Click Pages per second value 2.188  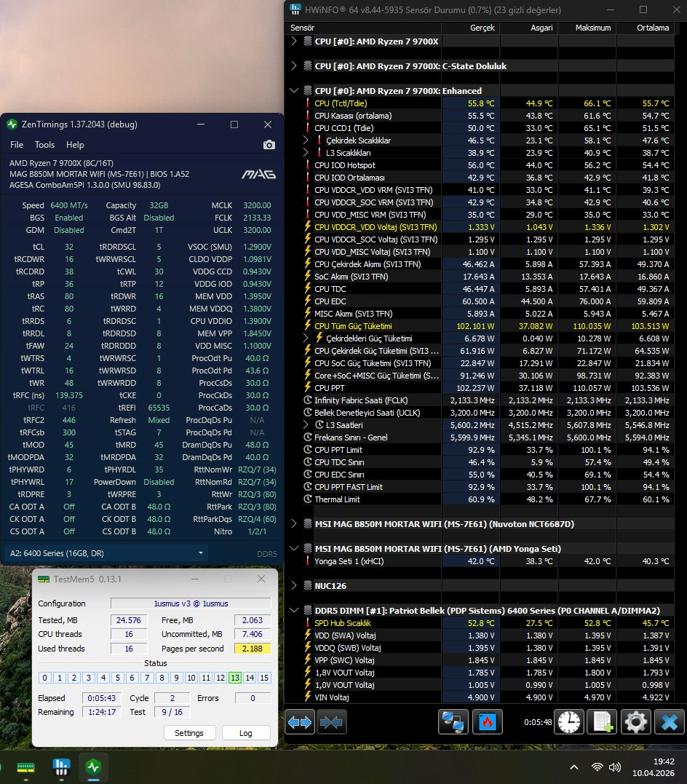click(253, 649)
